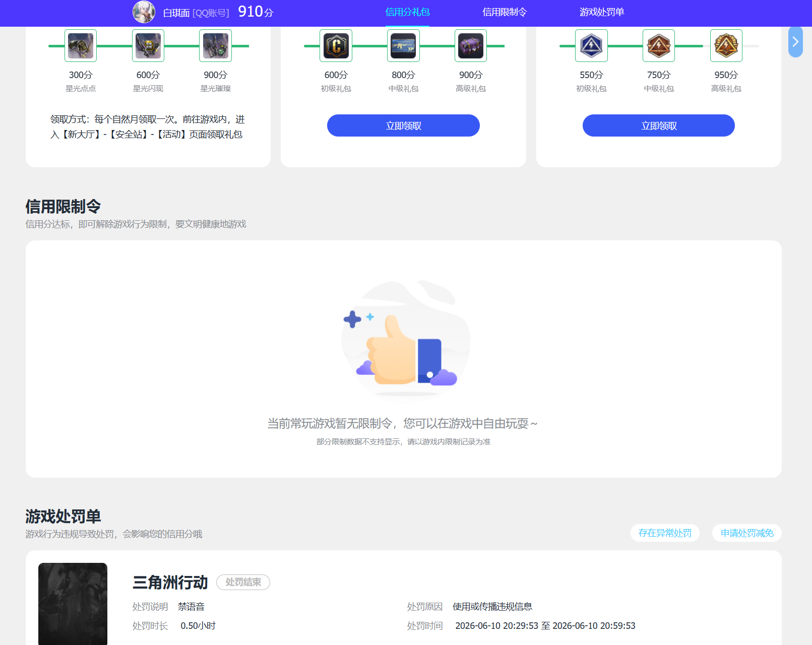Click the 950分 高级礼包 gold badge icon
This screenshot has width=812, height=645.
tap(726, 46)
